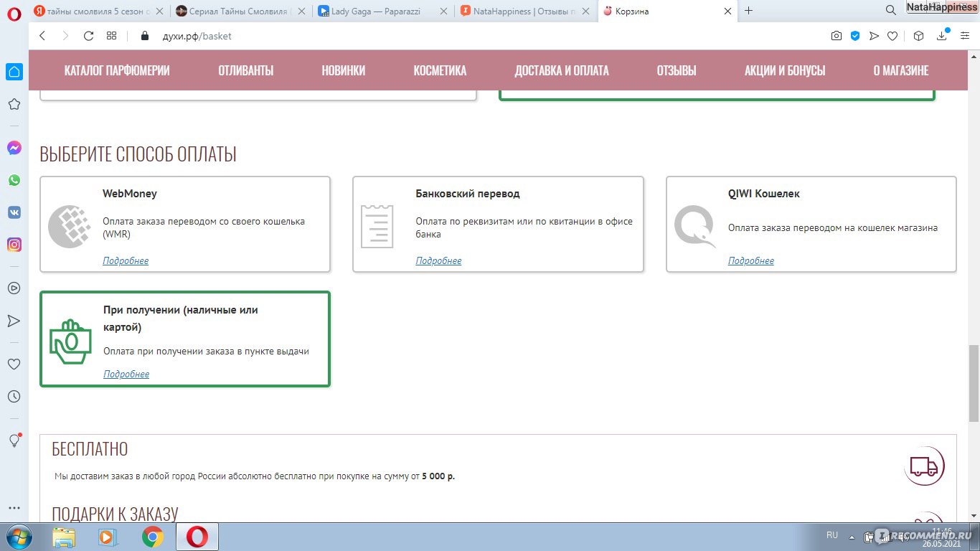
Task: Switch to Lady Gaga — Paparazzi tab
Action: (384, 11)
